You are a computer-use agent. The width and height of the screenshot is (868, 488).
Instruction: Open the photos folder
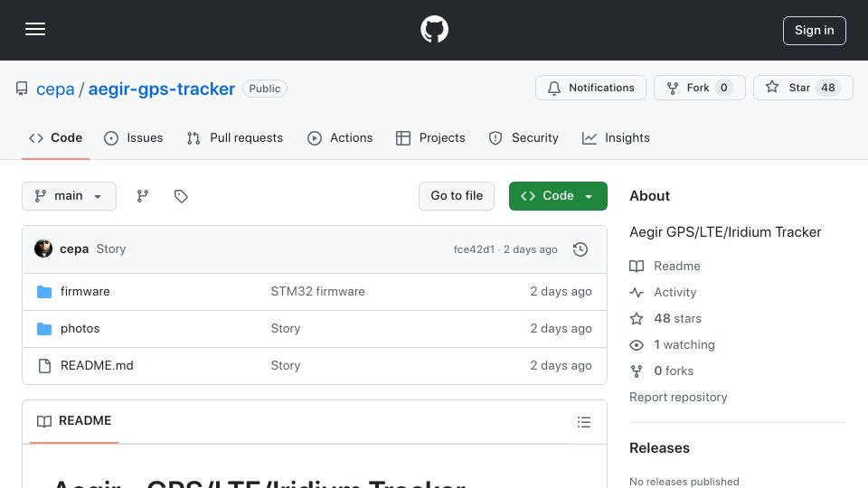80,329
